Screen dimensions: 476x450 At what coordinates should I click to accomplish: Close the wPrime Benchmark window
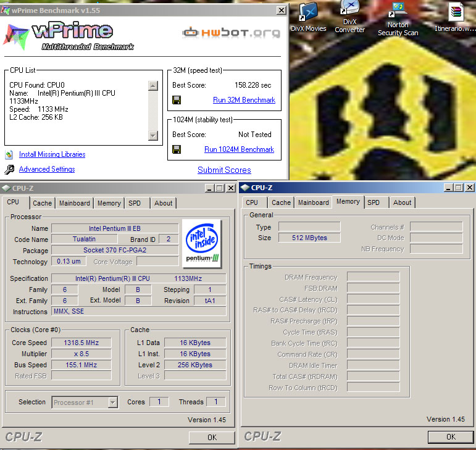(x=282, y=10)
